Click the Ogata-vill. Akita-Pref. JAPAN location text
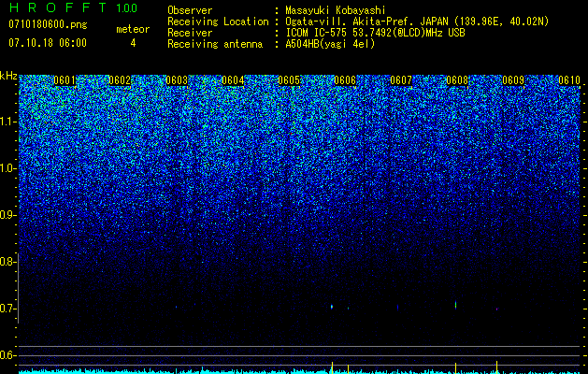Viewport: 588px width, 374px height. point(417,22)
